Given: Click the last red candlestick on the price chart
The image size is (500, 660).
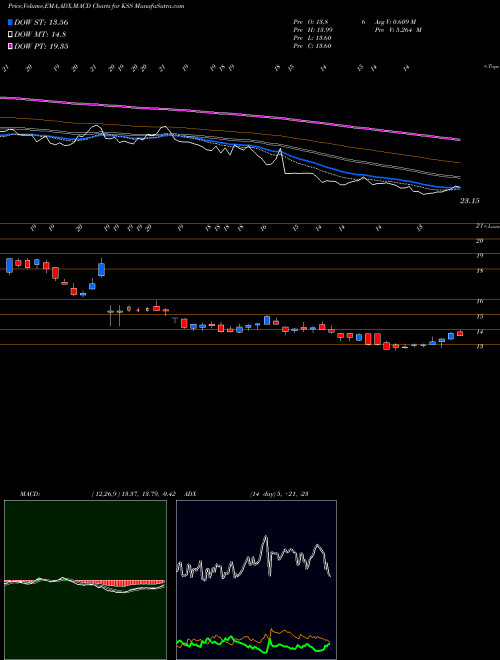Looking at the screenshot, I should click(460, 333).
